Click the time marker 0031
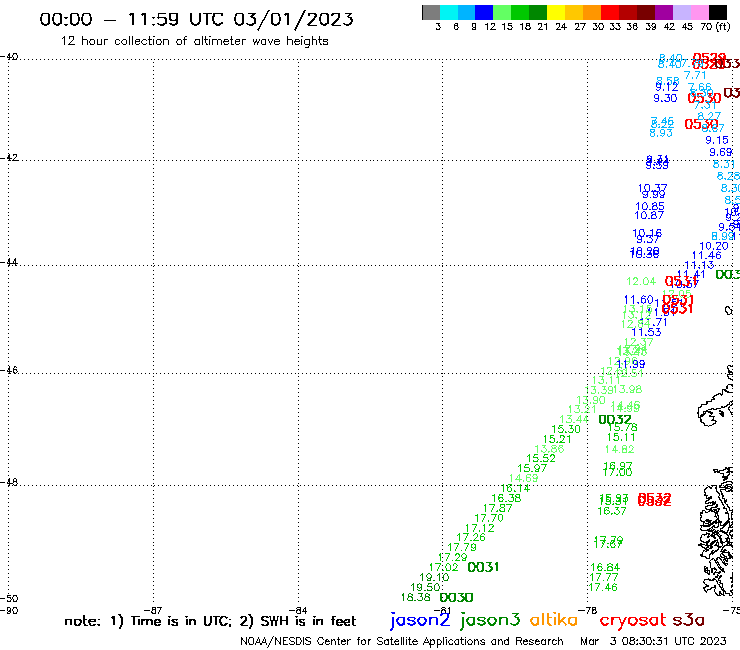740x650 pixels. tap(483, 567)
